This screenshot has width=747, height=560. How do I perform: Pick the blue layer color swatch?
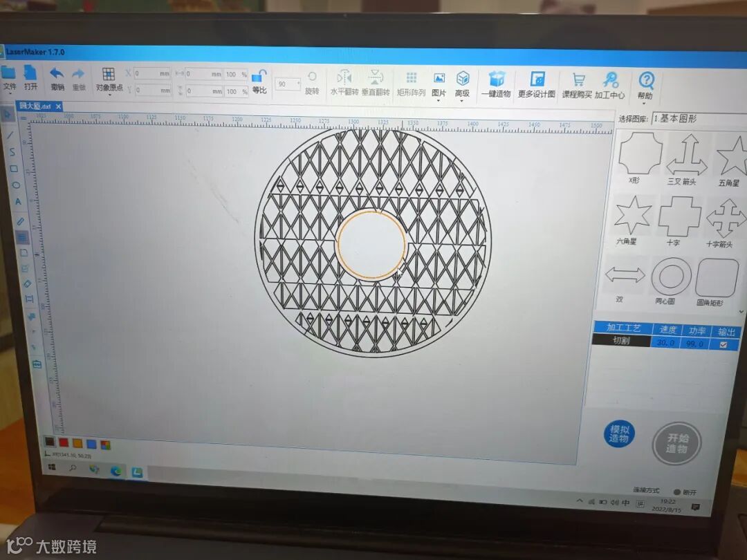point(91,444)
